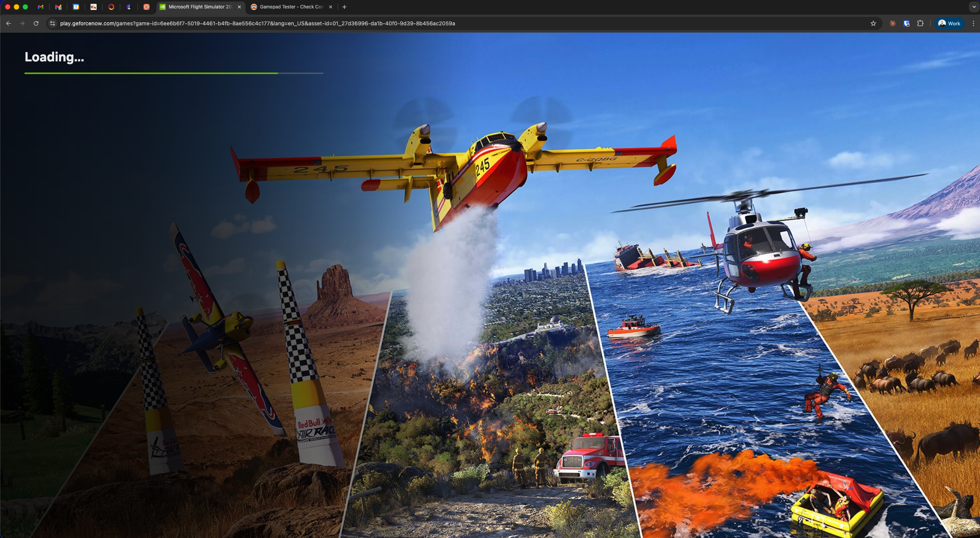Open the Chrome three-dot menu
The image size is (980, 538).
pyautogui.click(x=973, y=23)
